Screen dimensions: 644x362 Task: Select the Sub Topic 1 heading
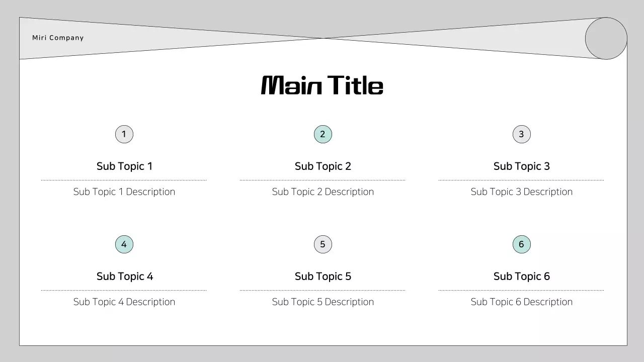point(124,166)
